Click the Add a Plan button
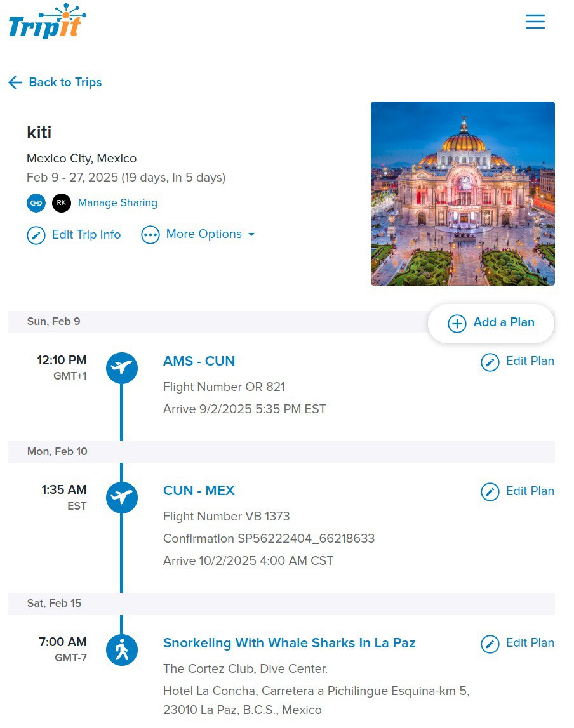This screenshot has width=574, height=728. [491, 323]
